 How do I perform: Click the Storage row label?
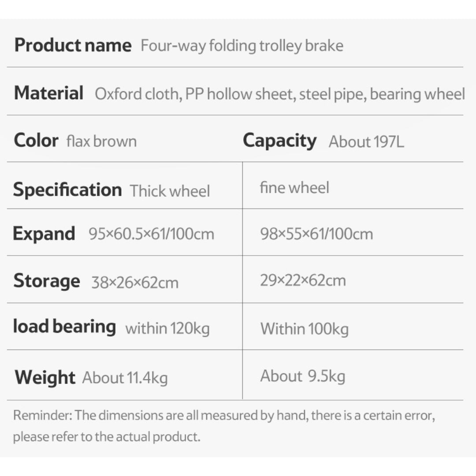pos(46,281)
